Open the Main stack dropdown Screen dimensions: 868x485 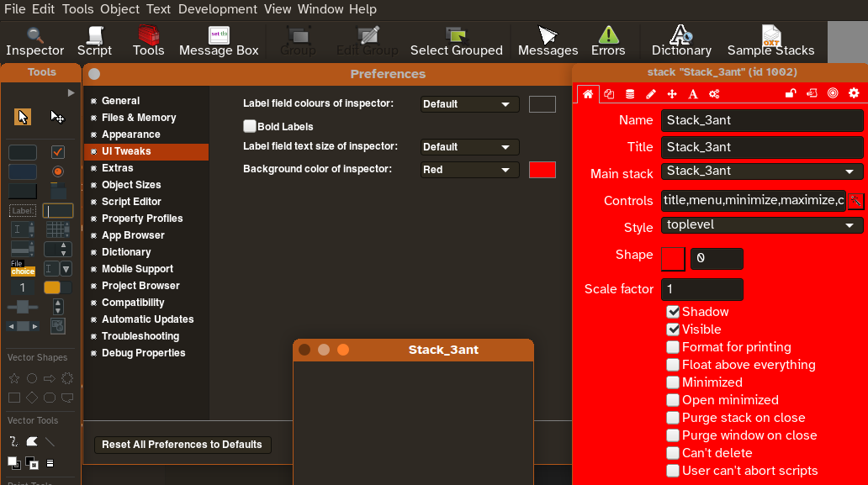click(x=762, y=171)
